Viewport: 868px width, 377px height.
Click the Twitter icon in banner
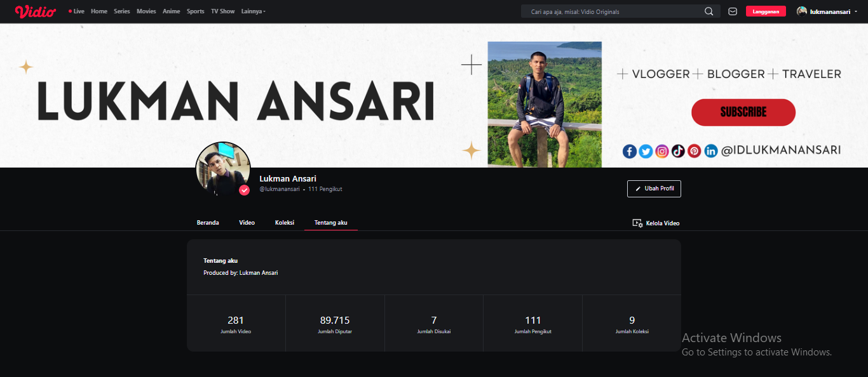pyautogui.click(x=646, y=151)
